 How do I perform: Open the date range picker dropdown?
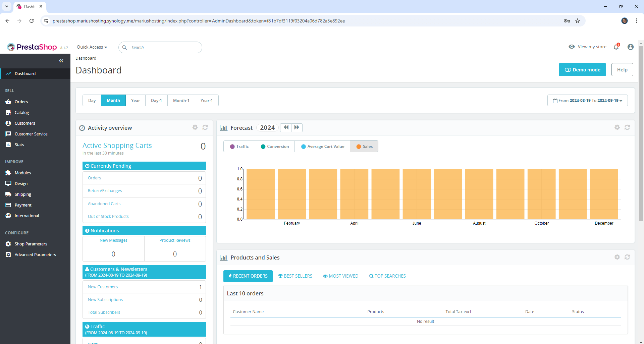point(587,101)
